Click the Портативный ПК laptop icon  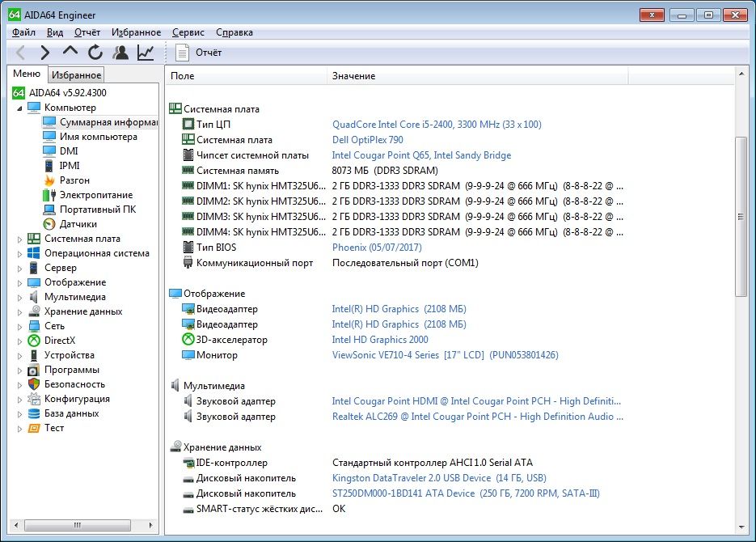tap(49, 210)
